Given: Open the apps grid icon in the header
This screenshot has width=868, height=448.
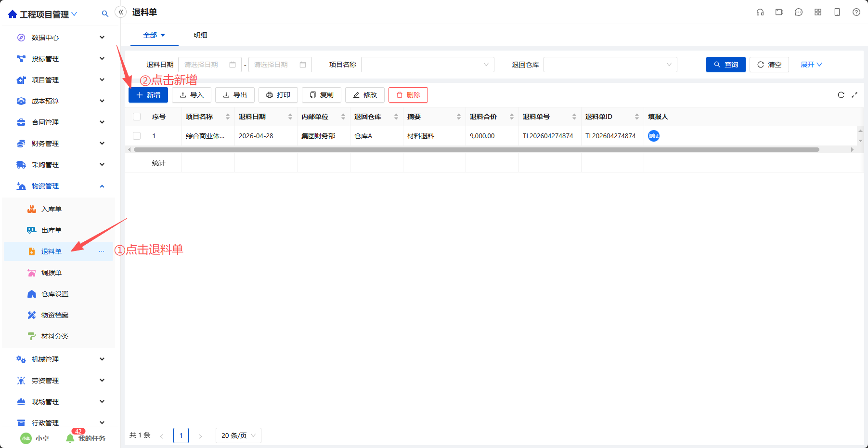Looking at the screenshot, I should click(x=818, y=12).
